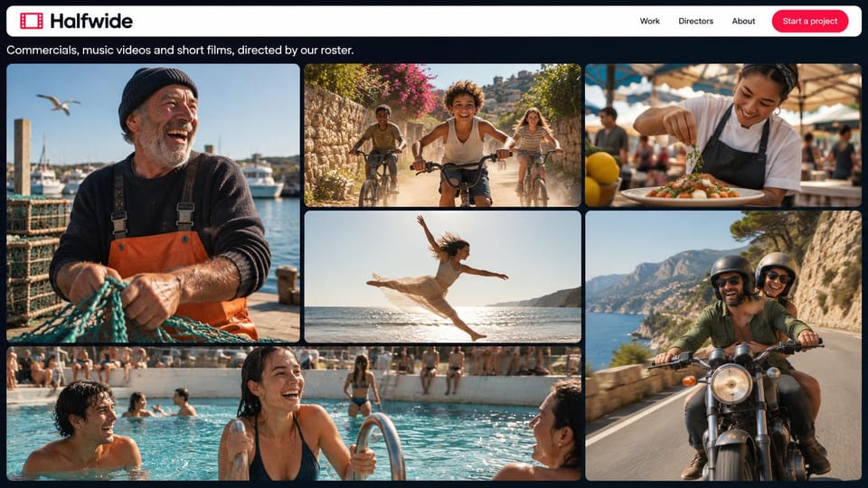Click the Start a project button
Screen dimensions: 868x488
point(810,21)
